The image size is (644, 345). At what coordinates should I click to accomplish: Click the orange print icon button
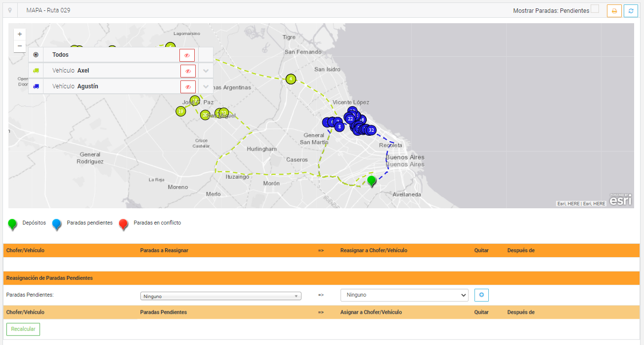tap(614, 11)
